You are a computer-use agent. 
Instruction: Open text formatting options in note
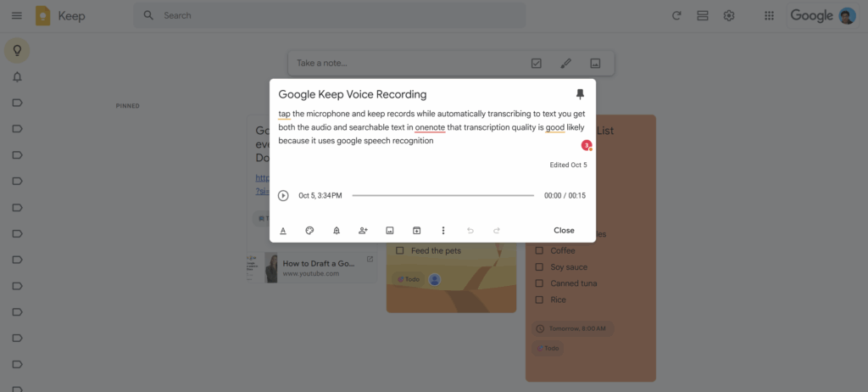tap(283, 231)
